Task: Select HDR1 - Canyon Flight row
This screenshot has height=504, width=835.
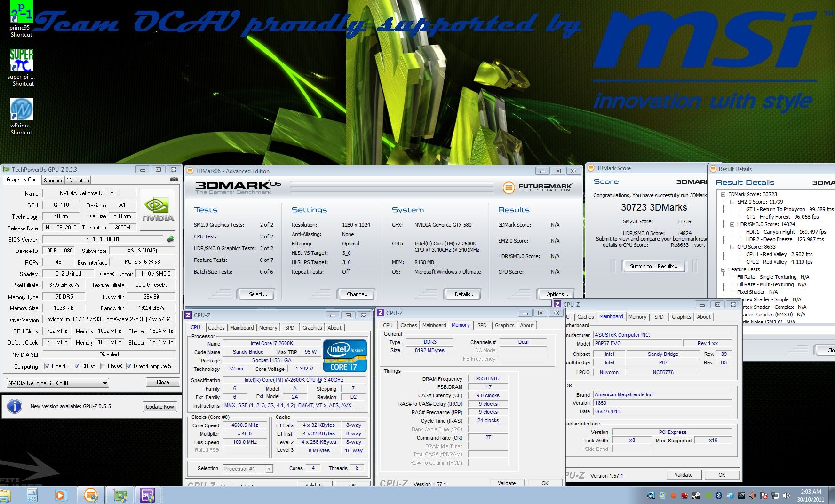Action: pos(786,232)
